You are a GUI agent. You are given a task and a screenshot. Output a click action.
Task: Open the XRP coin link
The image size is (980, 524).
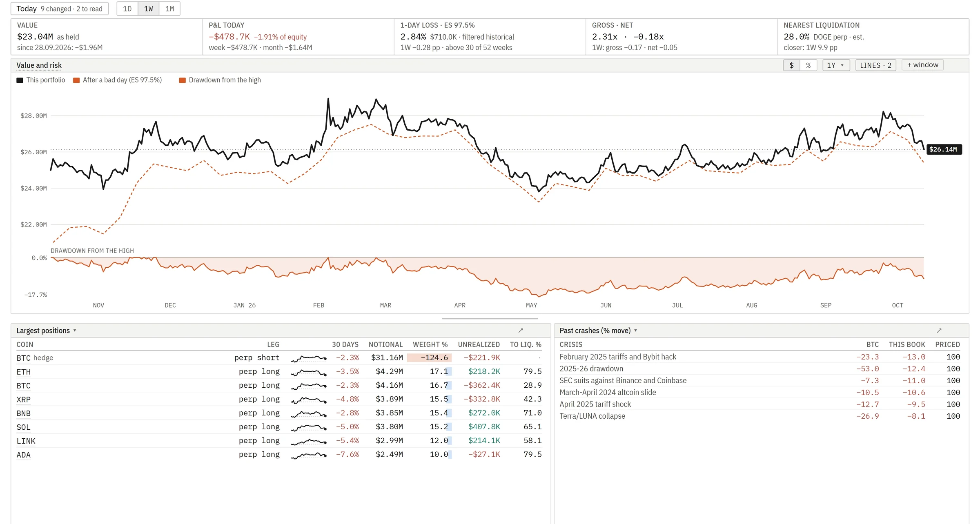click(x=24, y=400)
